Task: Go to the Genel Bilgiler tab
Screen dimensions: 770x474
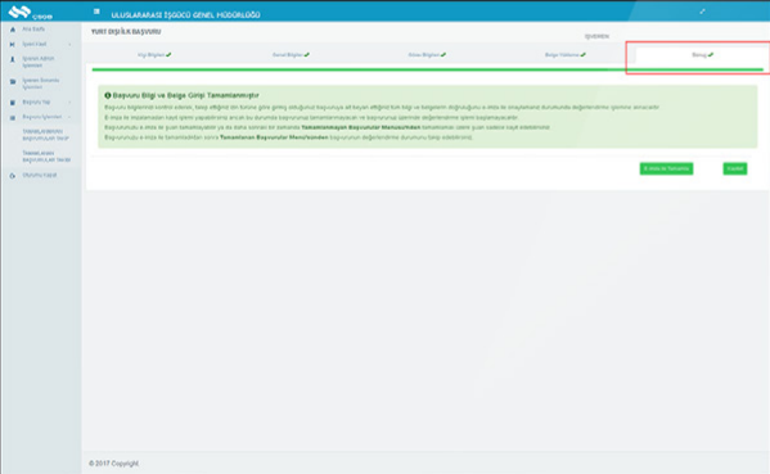Action: tap(290, 54)
